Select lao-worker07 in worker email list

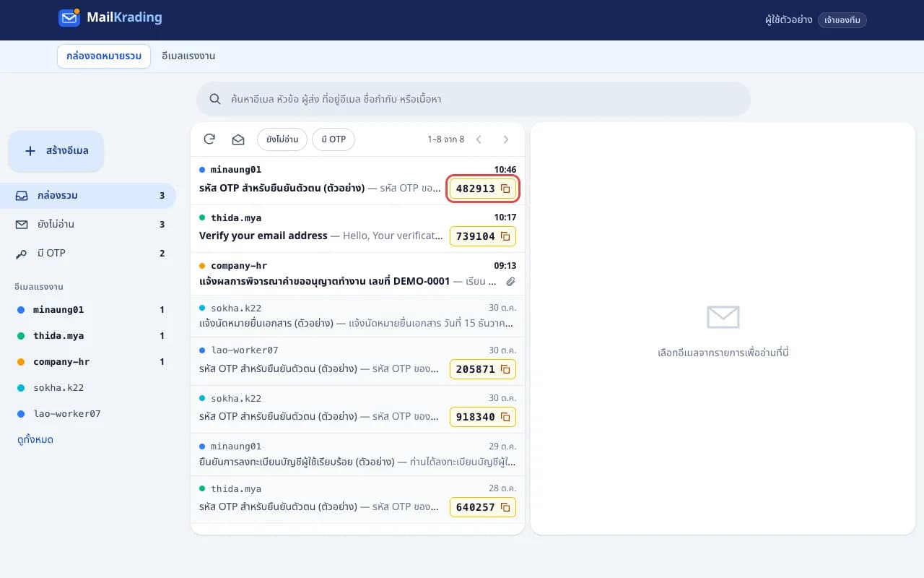(x=88, y=414)
